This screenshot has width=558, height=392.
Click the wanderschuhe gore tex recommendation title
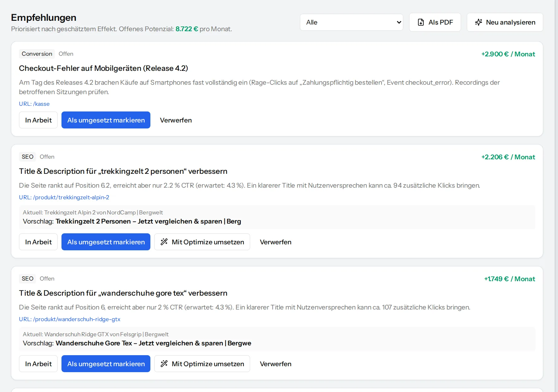pos(123,293)
